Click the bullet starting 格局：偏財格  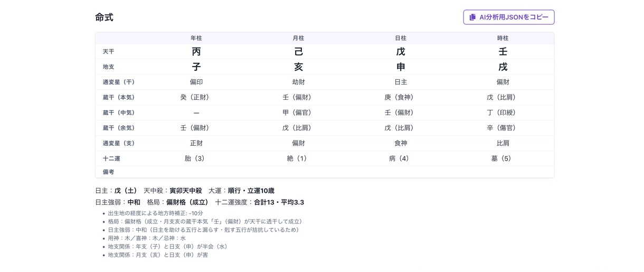click(x=206, y=222)
